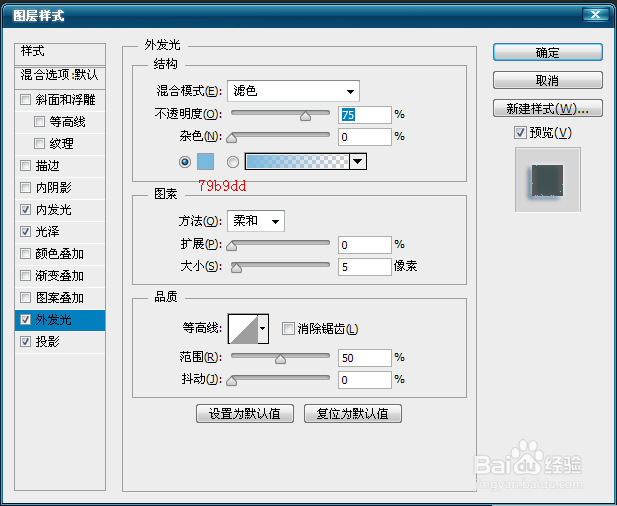This screenshot has width=617, height=506.
Task: Click the 不透明度 value field
Action: tap(365, 115)
